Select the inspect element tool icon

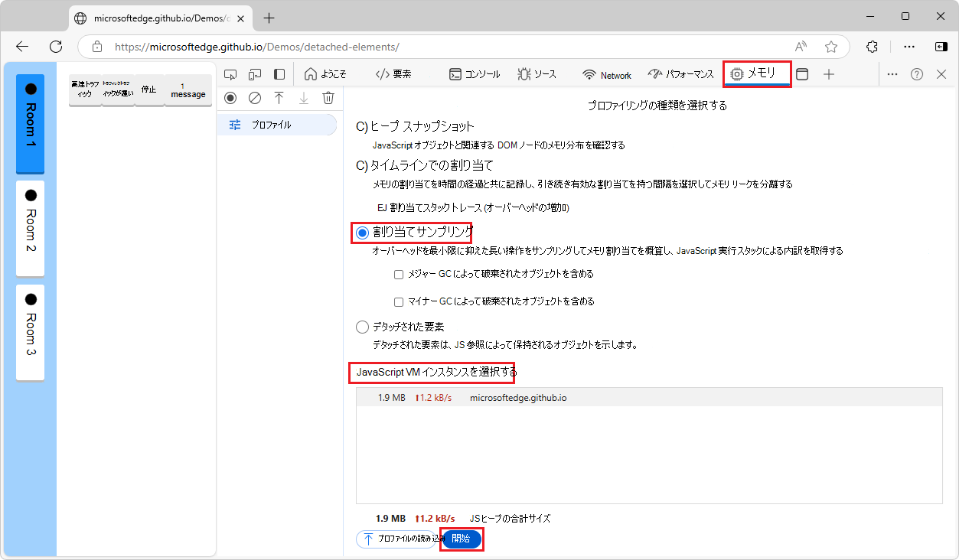230,73
